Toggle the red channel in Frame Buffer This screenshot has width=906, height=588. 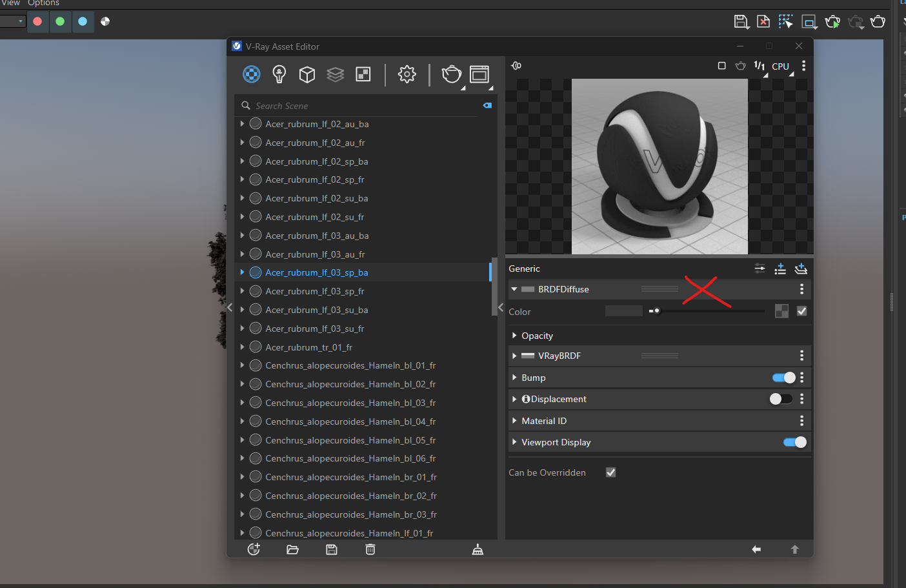coord(37,21)
